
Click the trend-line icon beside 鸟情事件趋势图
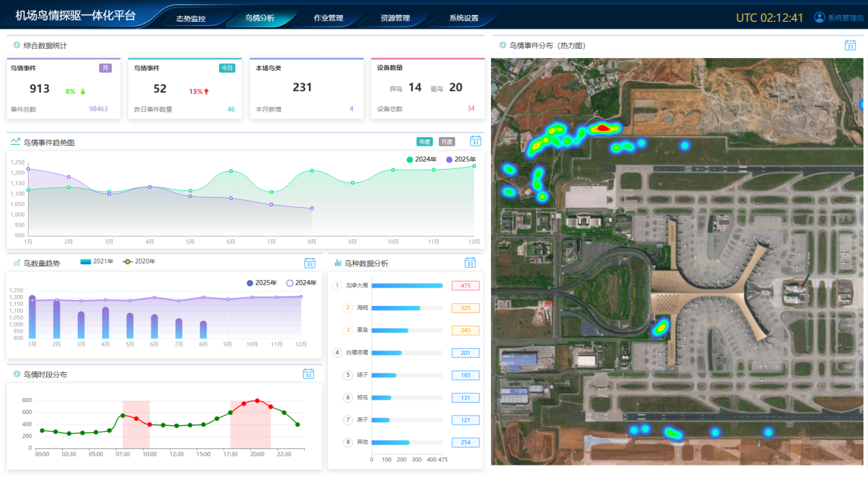[x=15, y=142]
